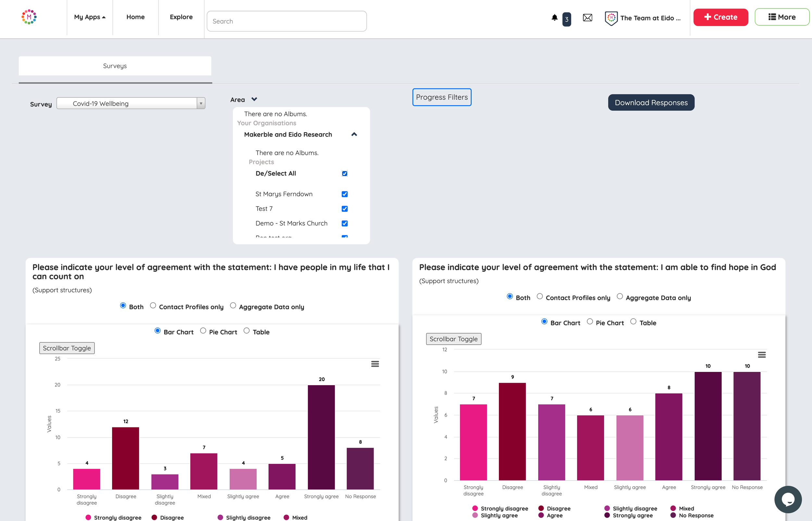This screenshot has width=812, height=521.
Task: Open right chart hamburger export menu
Action: tap(762, 355)
